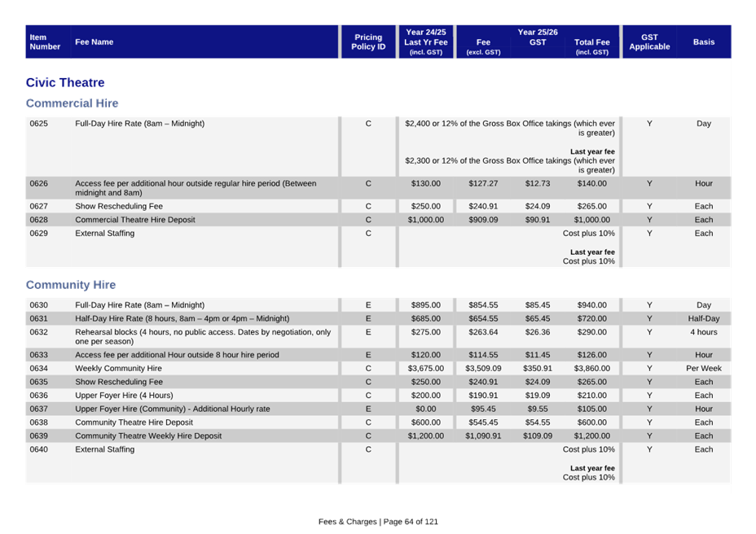Select item number 0626

pos(38,183)
